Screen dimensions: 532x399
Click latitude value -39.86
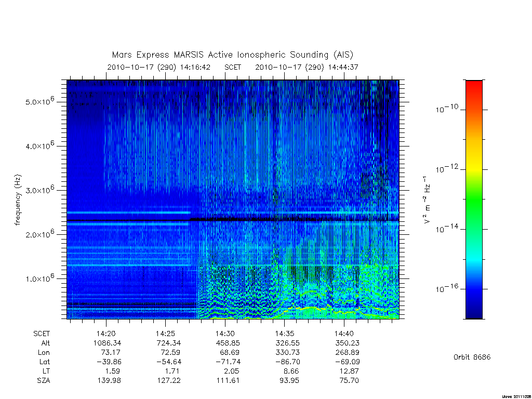(109, 362)
